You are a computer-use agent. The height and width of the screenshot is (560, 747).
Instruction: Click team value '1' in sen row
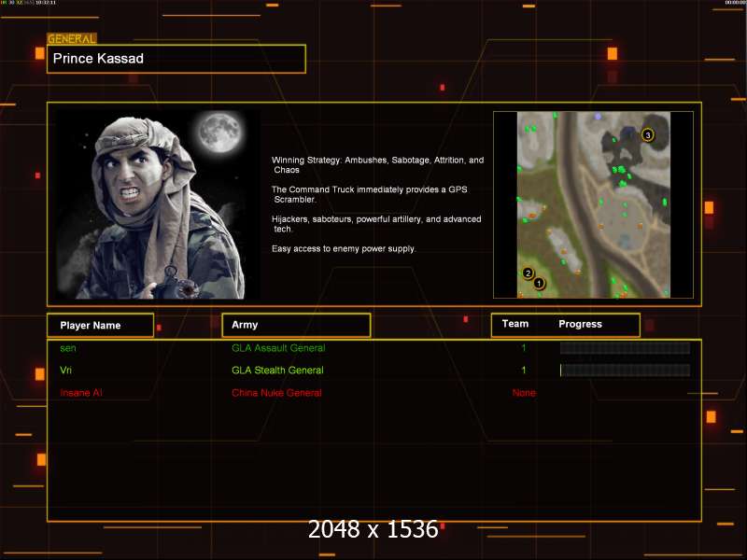pyautogui.click(x=524, y=348)
